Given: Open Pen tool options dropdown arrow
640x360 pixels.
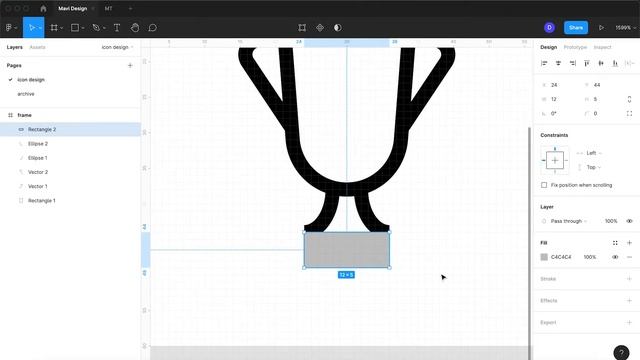Looking at the screenshot, I should point(104,28).
